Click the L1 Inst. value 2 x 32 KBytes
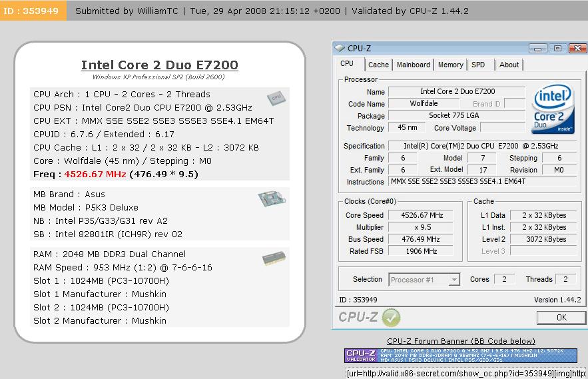Viewport: 588px width, 379px height. (544, 227)
